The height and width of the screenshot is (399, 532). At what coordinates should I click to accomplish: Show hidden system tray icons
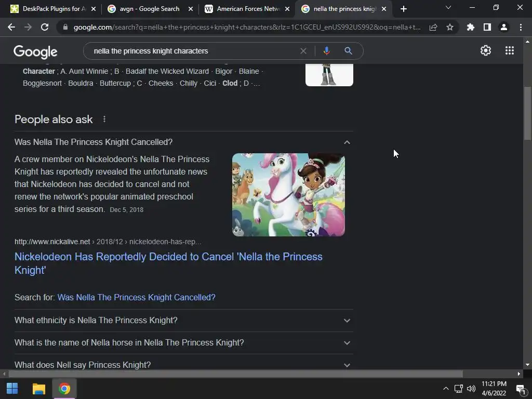446,389
